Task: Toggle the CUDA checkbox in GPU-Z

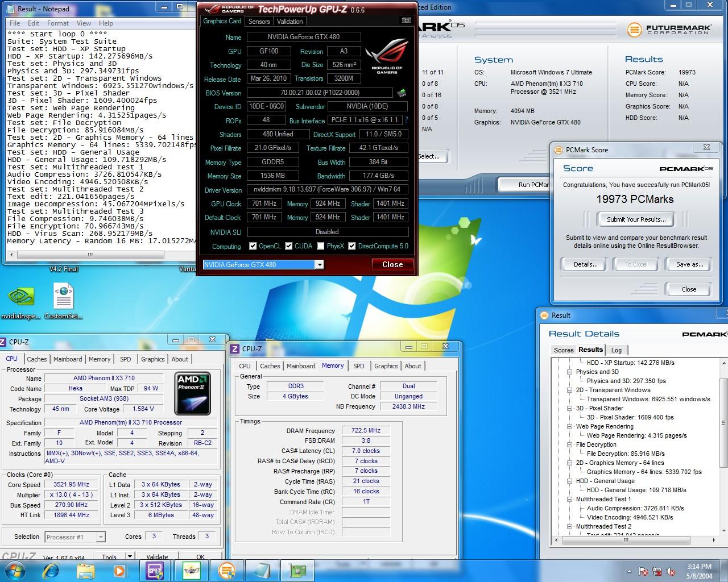Action: (289, 246)
